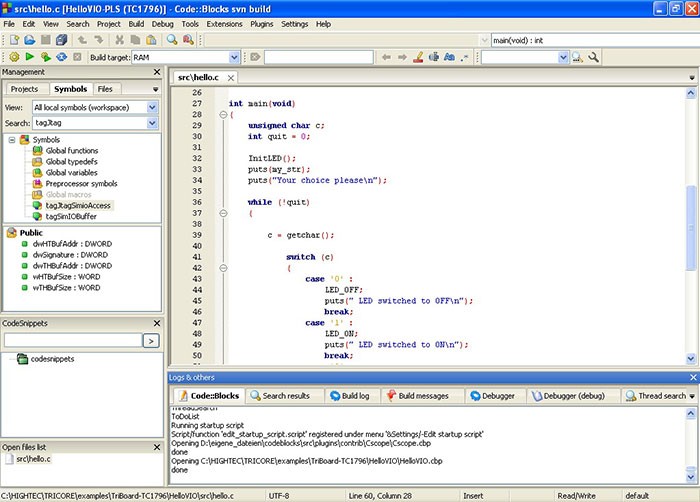Click the Build gear icon
Screen dimensions: 700x502
click(14, 57)
